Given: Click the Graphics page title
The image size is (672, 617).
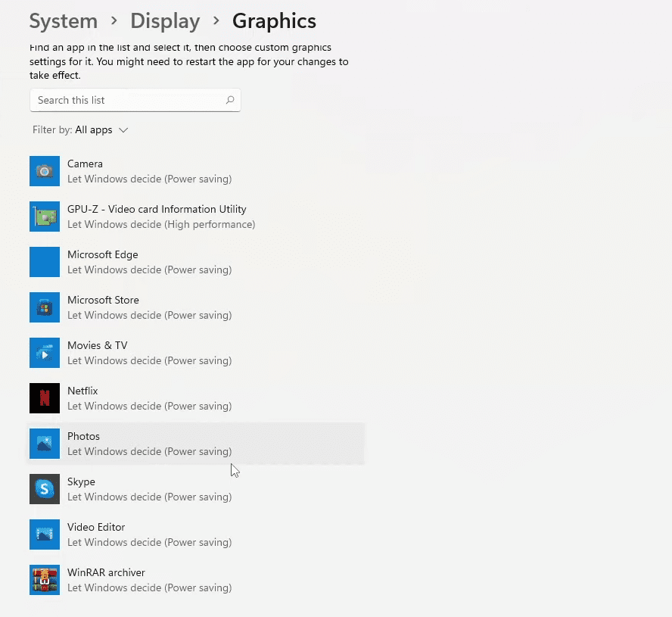Looking at the screenshot, I should pyautogui.click(x=274, y=21).
